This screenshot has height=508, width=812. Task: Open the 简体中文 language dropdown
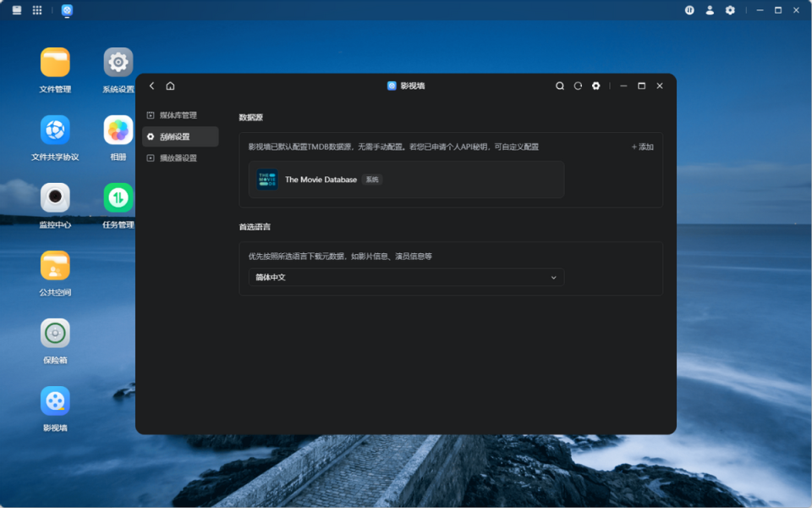pos(407,278)
